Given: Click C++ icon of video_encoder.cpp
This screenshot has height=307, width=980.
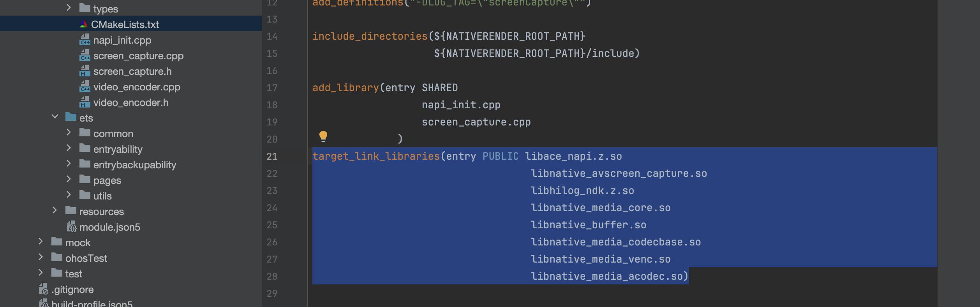Looking at the screenshot, I should point(85,86).
